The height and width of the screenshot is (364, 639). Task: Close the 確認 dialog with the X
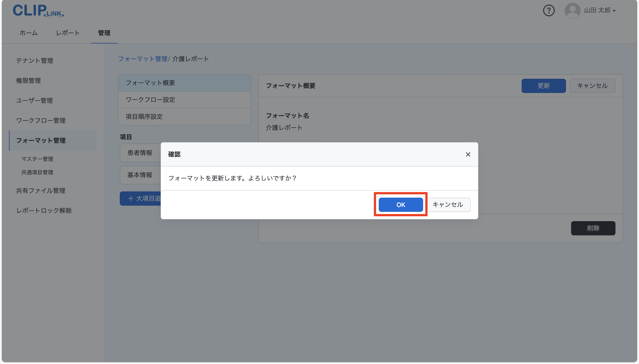pyautogui.click(x=467, y=154)
